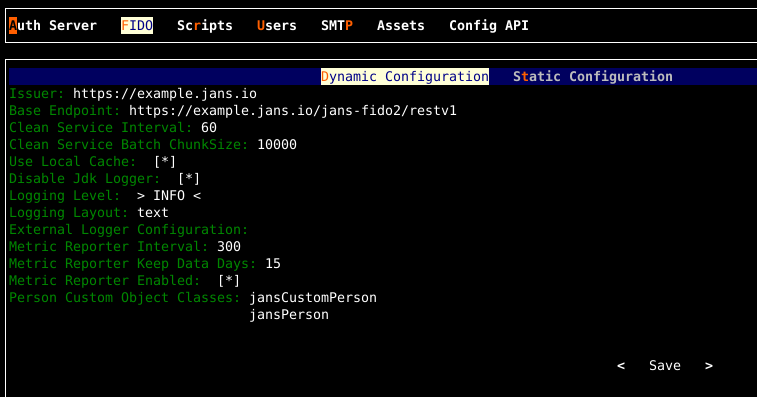Screen dimensions: 757x397
Task: Select the jansCustomPerson object class entry
Action: point(313,298)
